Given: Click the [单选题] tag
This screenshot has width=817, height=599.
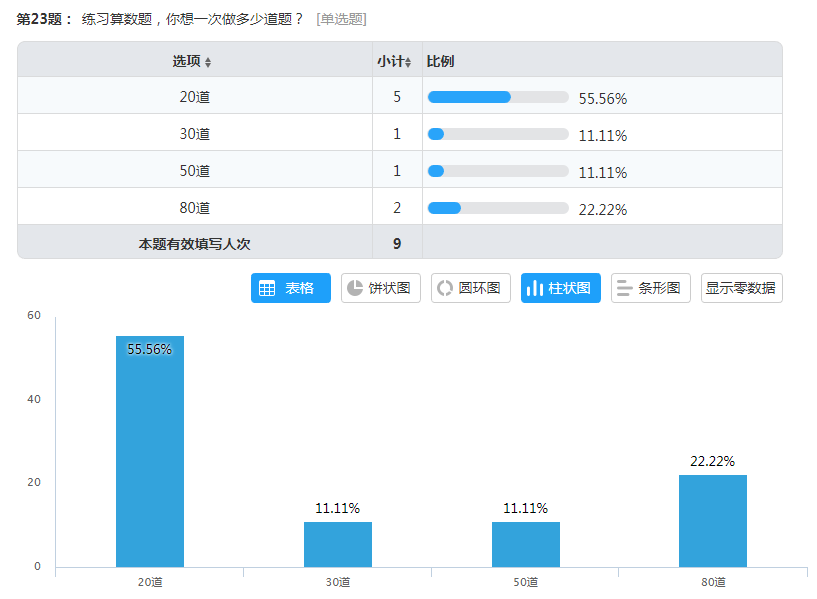Looking at the screenshot, I should pyautogui.click(x=341, y=19).
